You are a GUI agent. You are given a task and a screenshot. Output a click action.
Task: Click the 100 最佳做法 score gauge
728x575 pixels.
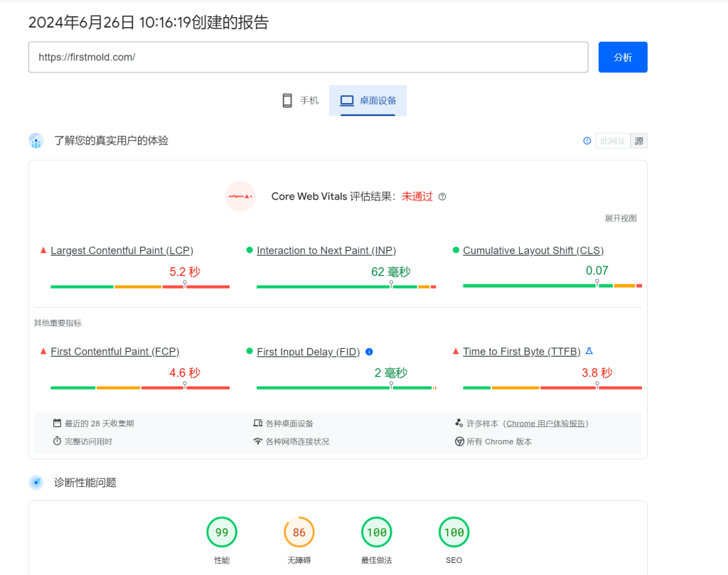[376, 532]
